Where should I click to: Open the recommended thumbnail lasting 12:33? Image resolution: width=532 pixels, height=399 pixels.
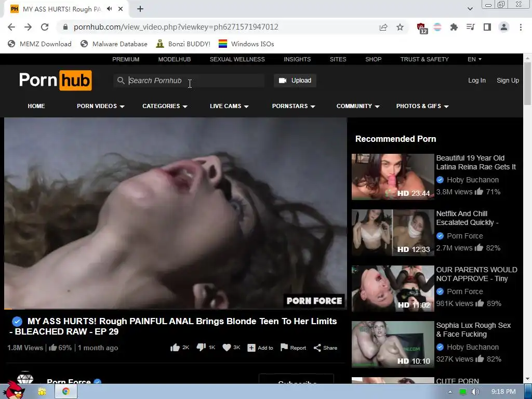point(393,232)
